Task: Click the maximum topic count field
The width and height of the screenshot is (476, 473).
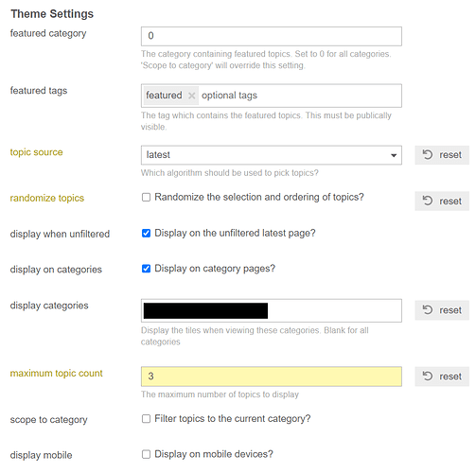Action: [272, 377]
